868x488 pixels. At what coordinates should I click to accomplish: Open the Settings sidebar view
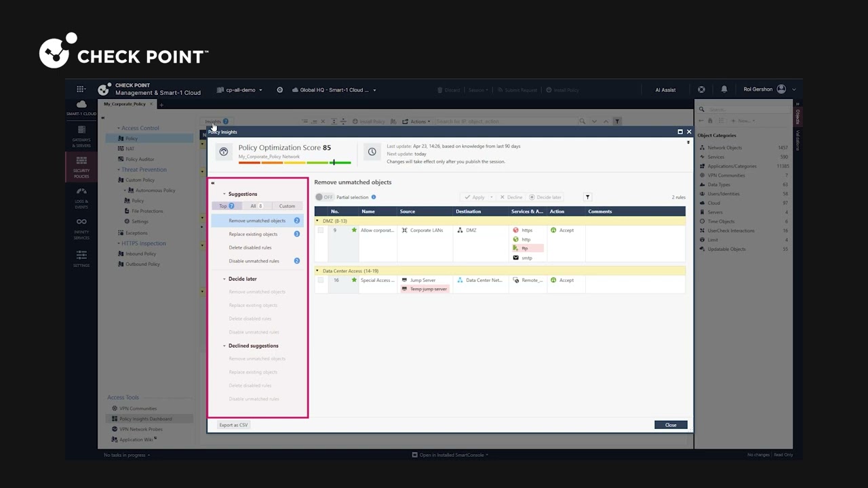81,259
